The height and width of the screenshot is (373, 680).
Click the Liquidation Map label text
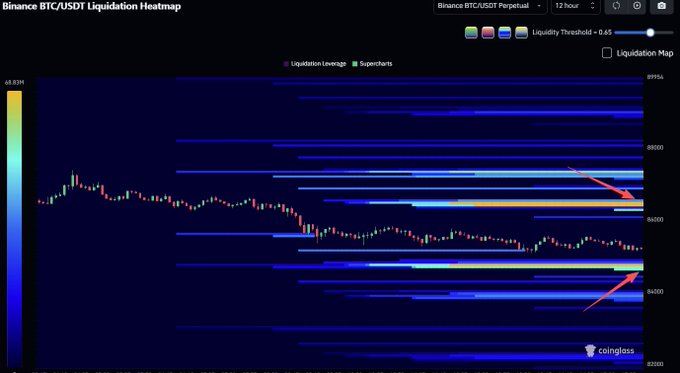pyautogui.click(x=645, y=53)
